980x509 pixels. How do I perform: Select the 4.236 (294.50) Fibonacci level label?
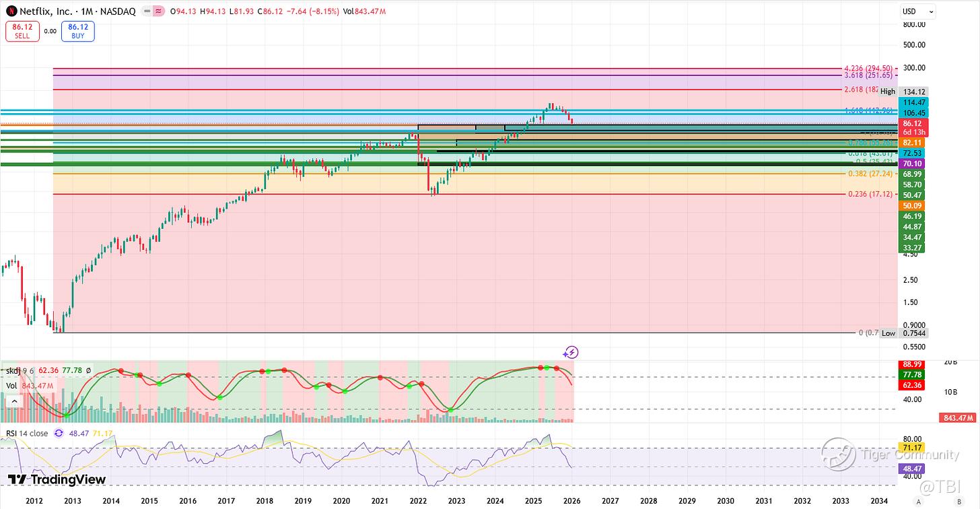tap(868, 68)
